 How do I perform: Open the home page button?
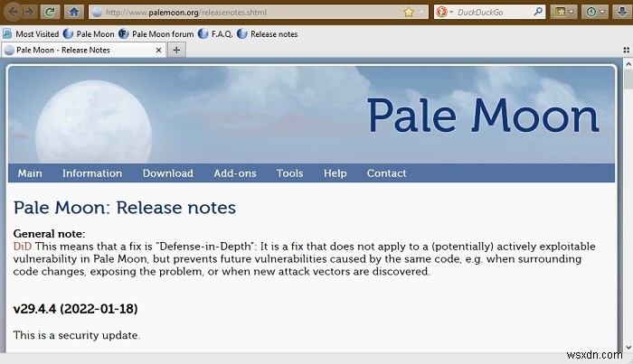coord(74,12)
